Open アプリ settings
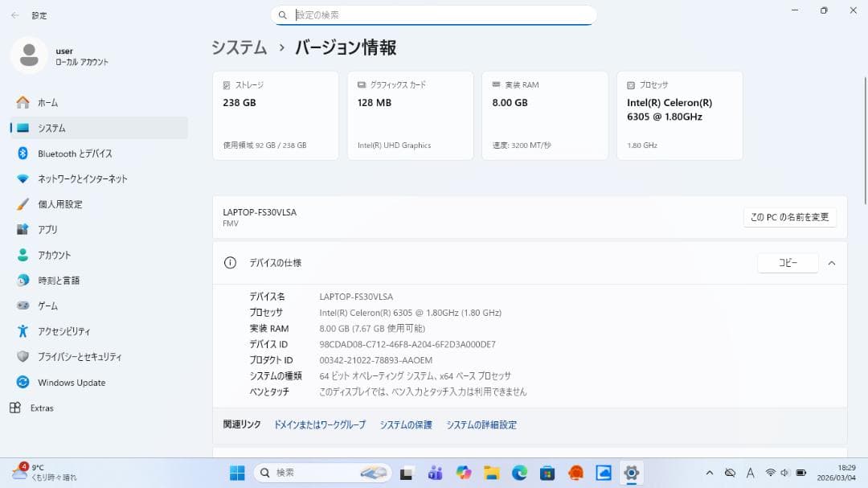Screen dimensions: 868x488 99,229
